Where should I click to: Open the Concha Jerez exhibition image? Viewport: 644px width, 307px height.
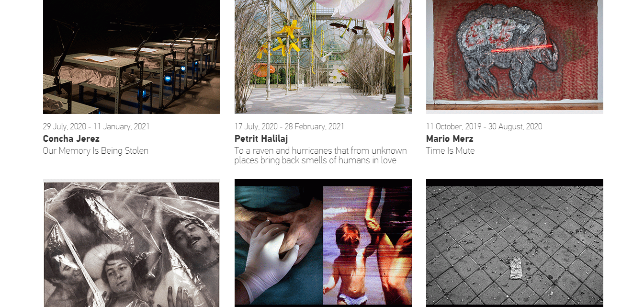pyautogui.click(x=132, y=57)
